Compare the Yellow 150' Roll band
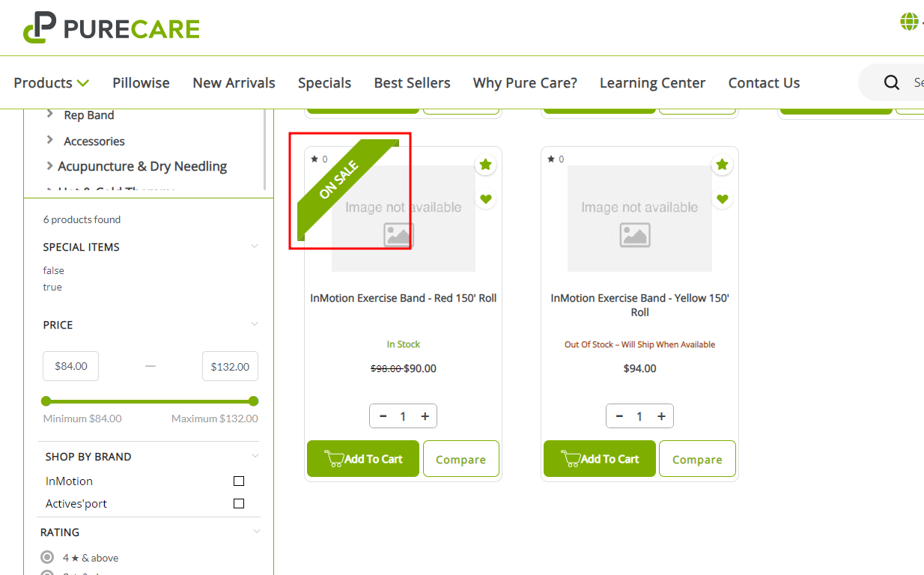 click(696, 460)
